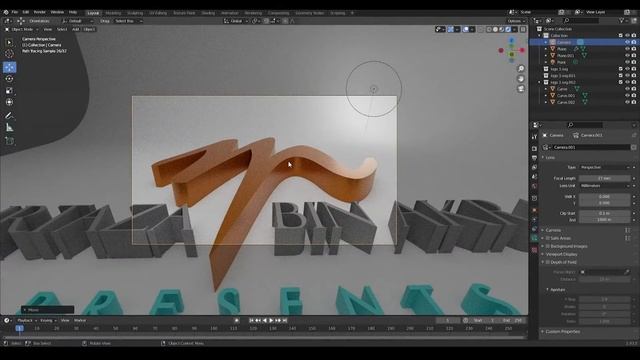Image resolution: width=640 pixels, height=360 pixels.
Task: Enable the Safe Areas checkbox
Action: (548, 238)
